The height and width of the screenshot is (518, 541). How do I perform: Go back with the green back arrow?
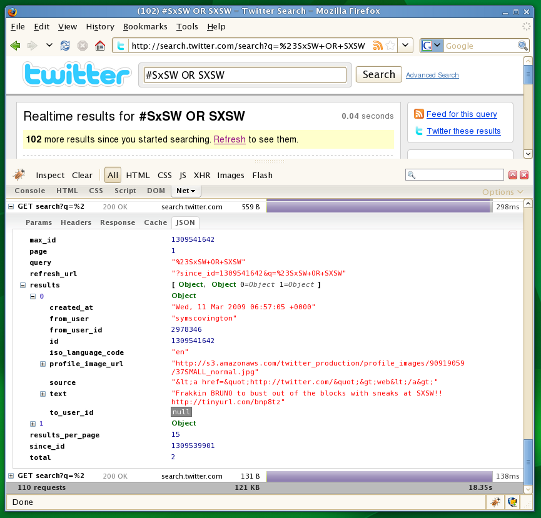(x=15, y=46)
